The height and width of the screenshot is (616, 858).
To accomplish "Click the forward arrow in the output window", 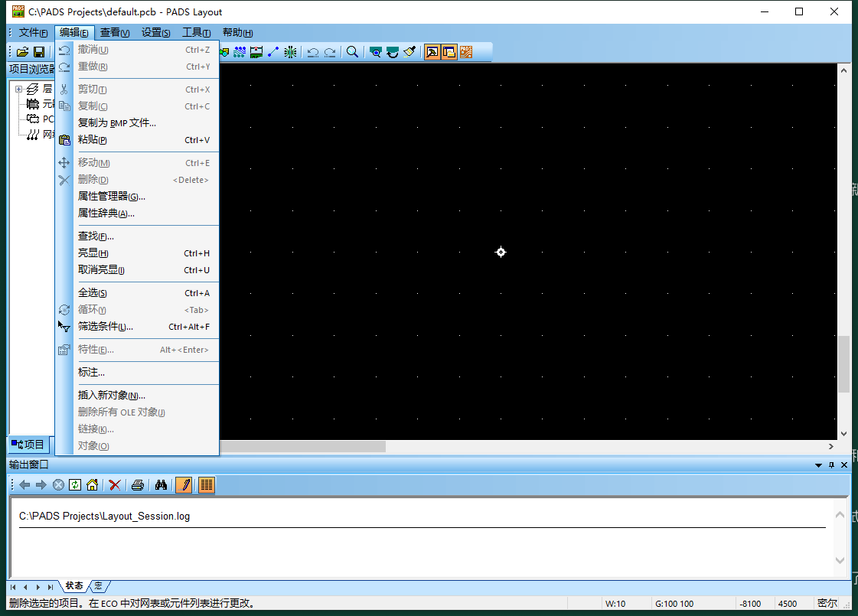I will coord(41,484).
